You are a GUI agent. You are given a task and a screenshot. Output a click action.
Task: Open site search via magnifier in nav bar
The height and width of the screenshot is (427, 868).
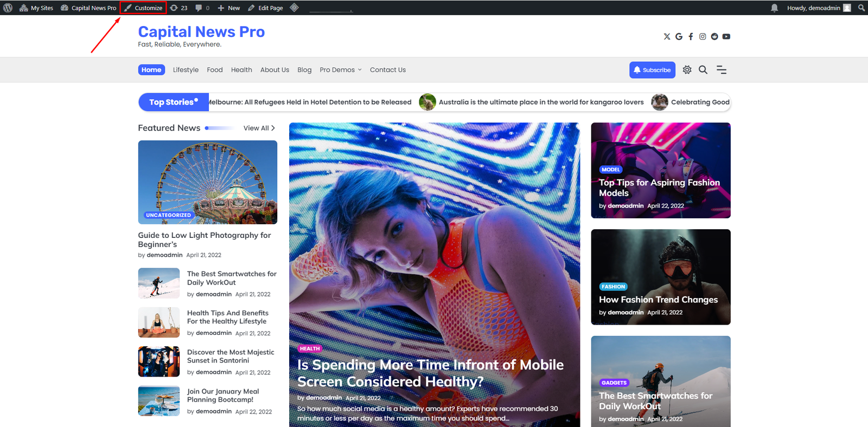[x=703, y=70]
